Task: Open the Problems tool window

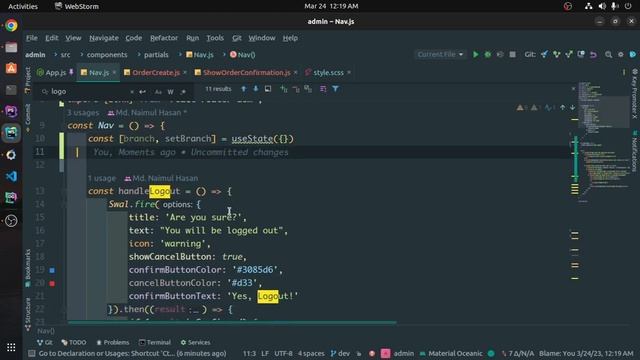Action: pyautogui.click(x=113, y=342)
